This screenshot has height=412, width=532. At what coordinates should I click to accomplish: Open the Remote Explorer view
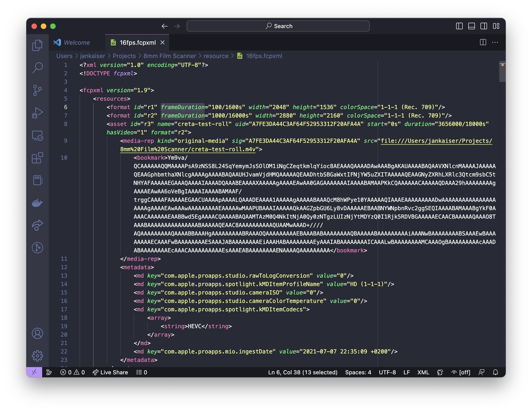click(37, 136)
